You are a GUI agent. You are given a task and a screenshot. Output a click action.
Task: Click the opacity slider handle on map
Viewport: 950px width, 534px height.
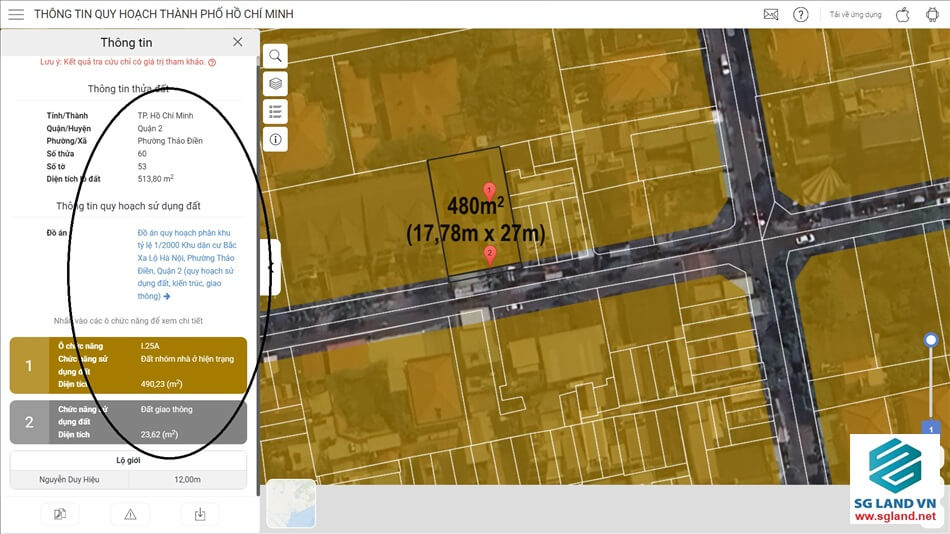[x=931, y=341]
